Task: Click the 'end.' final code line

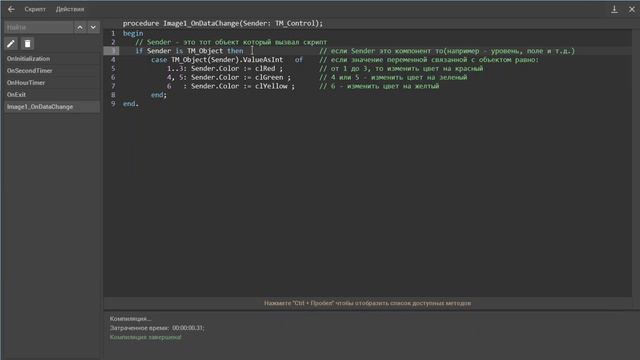Action: coord(131,104)
